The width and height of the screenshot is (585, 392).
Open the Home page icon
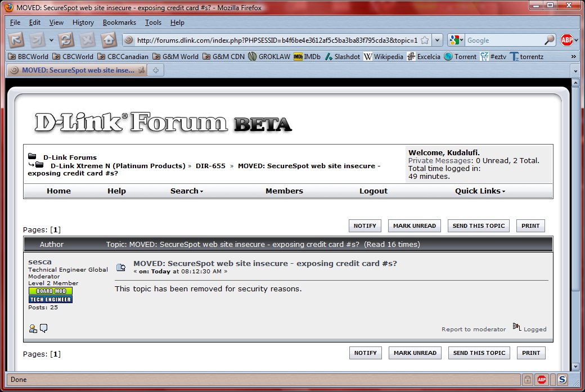pyautogui.click(x=109, y=39)
